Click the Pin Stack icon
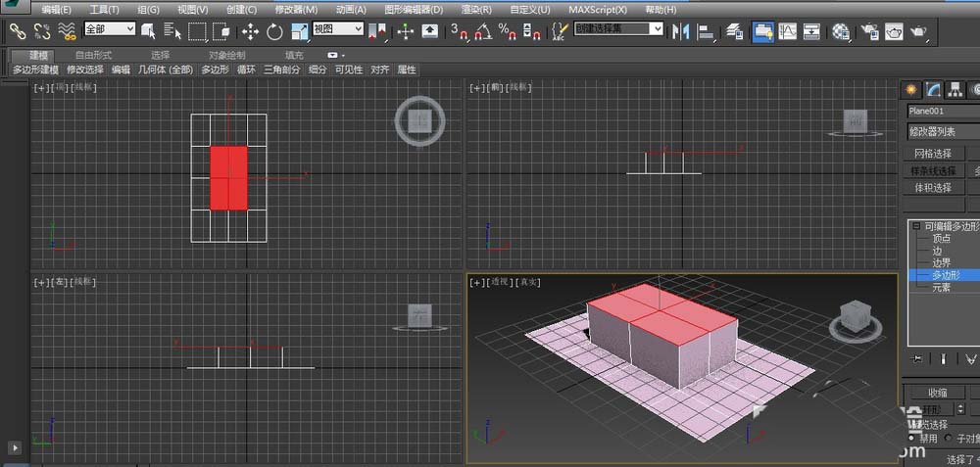 (917, 358)
